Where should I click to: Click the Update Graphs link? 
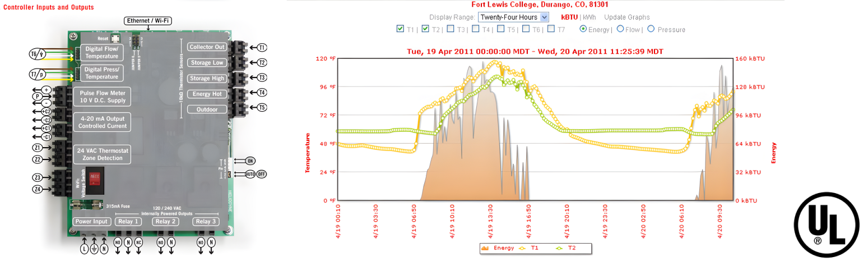(626, 17)
